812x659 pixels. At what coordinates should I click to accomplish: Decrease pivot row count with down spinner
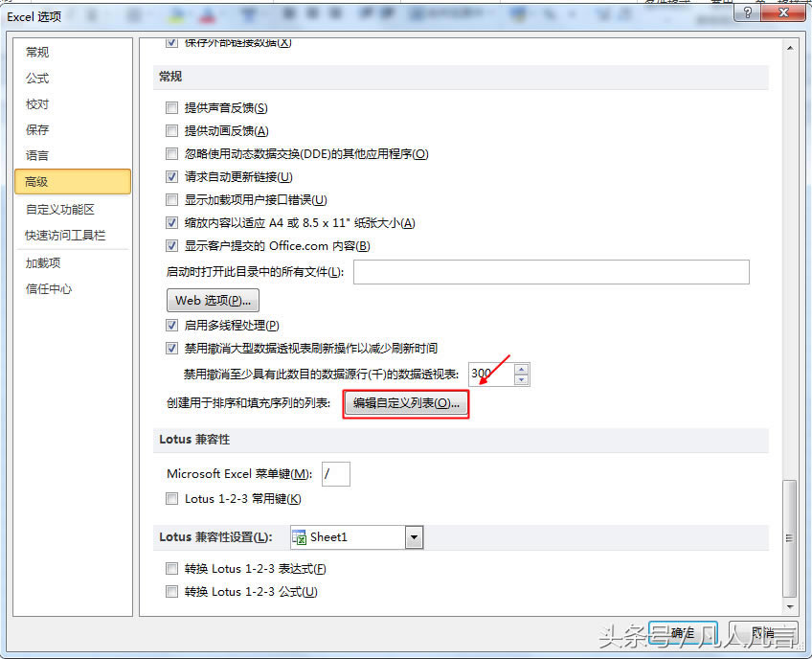point(522,379)
